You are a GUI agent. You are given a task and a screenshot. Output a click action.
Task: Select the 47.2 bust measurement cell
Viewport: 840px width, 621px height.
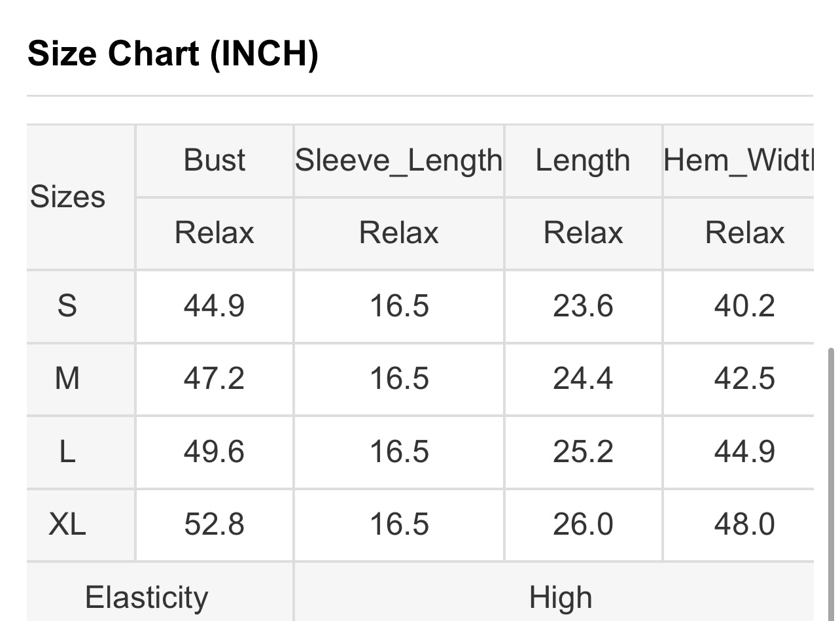[x=214, y=378]
